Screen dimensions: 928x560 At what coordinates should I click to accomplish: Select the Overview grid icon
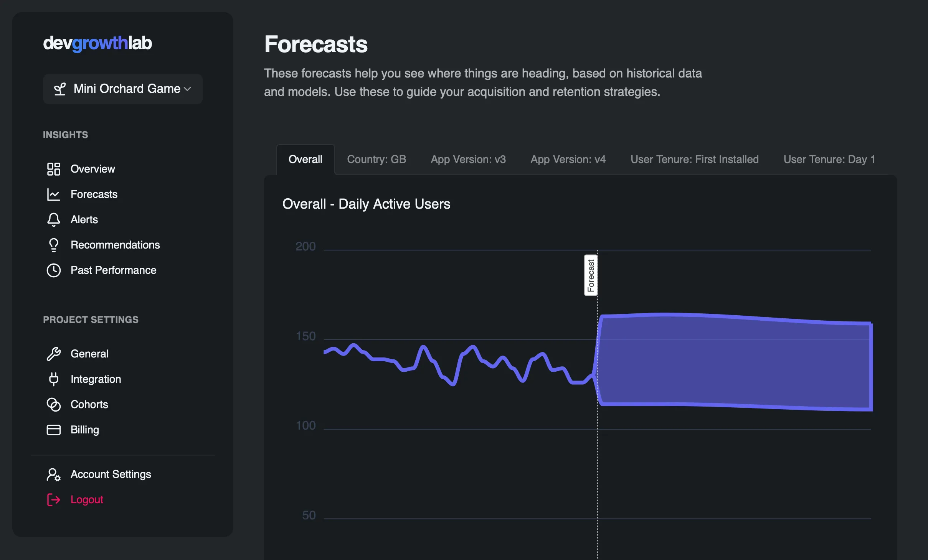click(53, 169)
